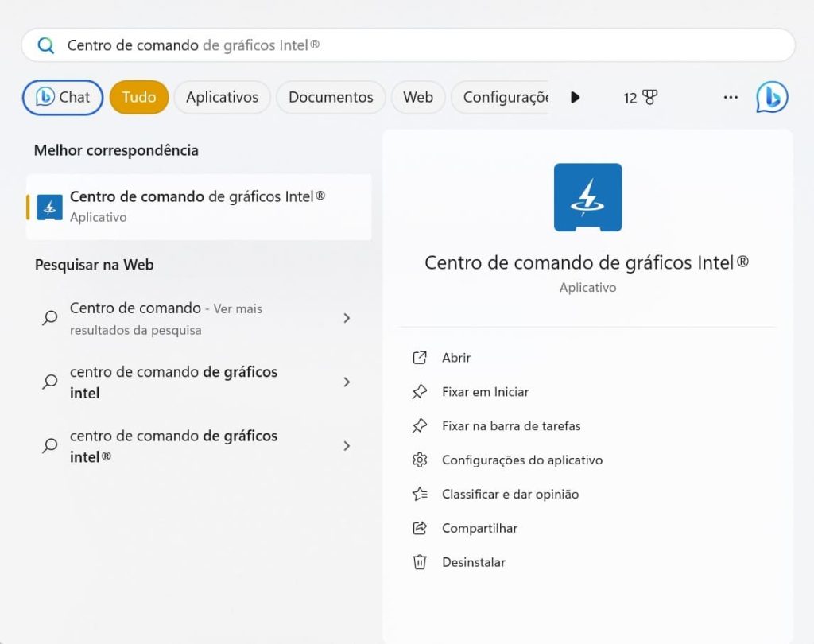Viewport: 814px width, 644px height.
Task: Click search icon beside Centro de comando result
Action: [50, 318]
